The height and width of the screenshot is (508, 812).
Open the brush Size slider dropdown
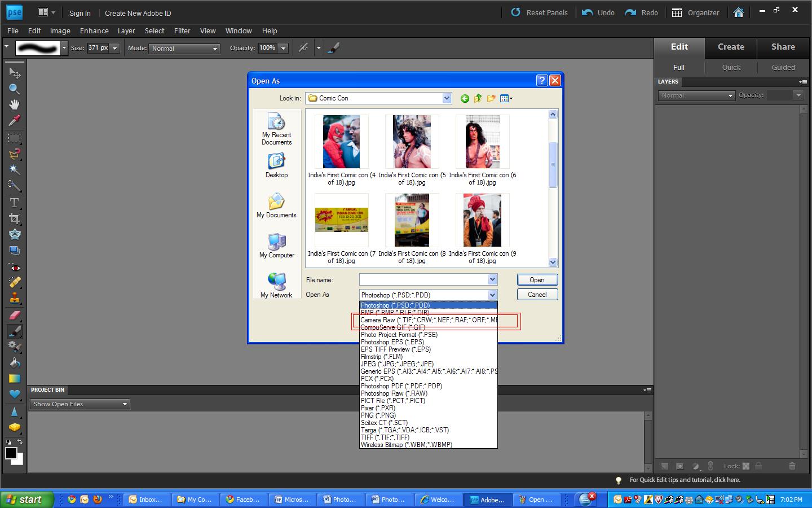coord(114,48)
